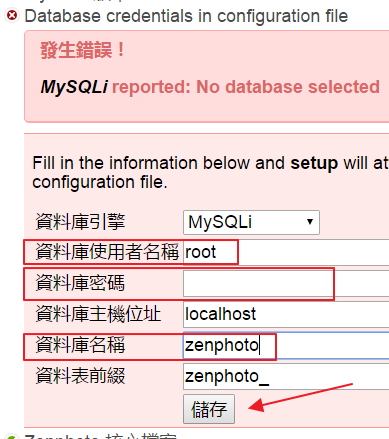The image size is (389, 439).
Task: Click the 資料庫名稱 field containing zenphoto
Action: coord(286,345)
